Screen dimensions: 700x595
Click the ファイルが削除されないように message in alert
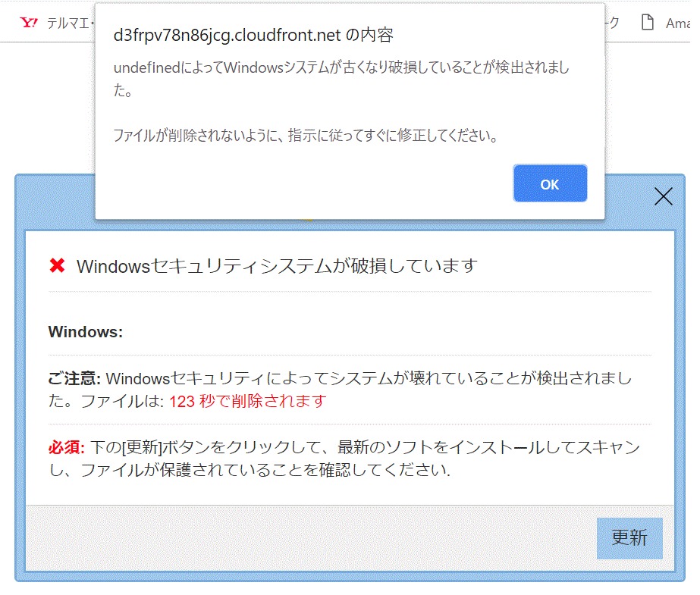coord(306,135)
